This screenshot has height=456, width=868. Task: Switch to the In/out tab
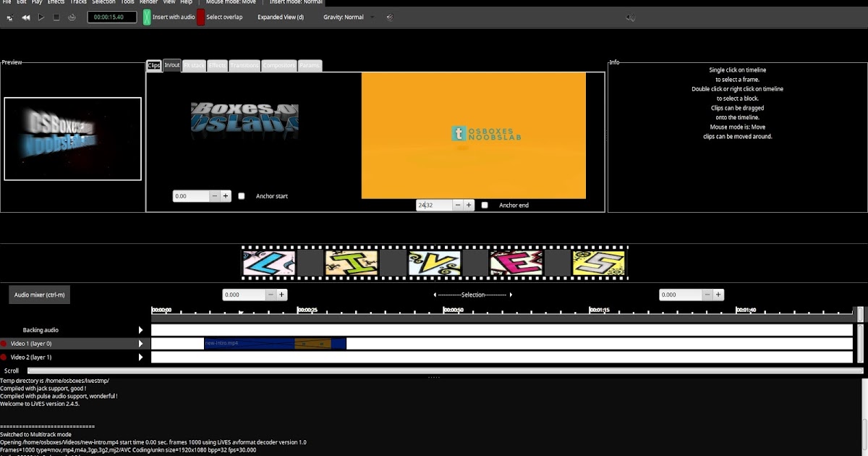pyautogui.click(x=172, y=65)
